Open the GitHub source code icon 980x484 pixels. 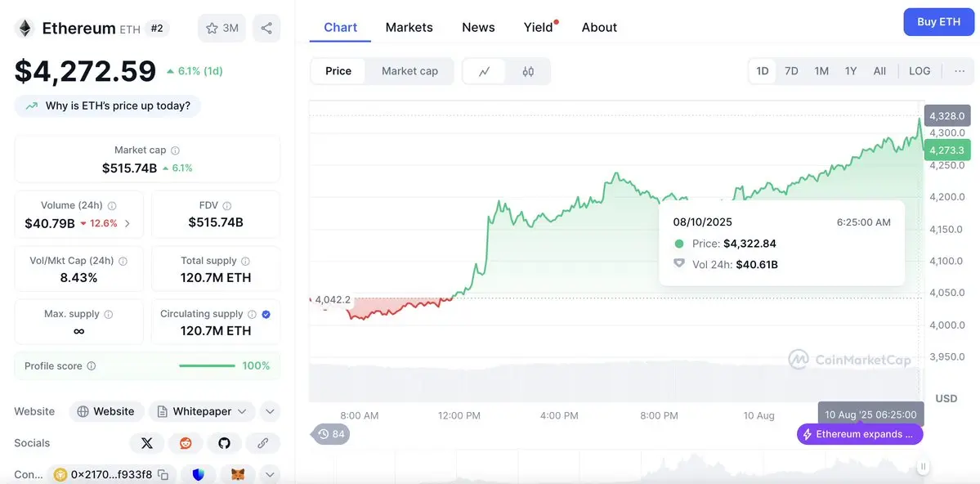pos(225,443)
